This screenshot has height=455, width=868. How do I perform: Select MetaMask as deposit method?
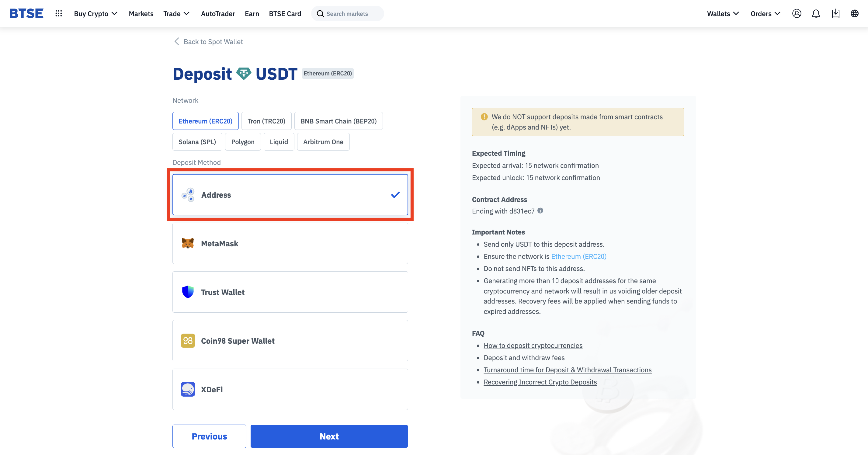point(290,243)
